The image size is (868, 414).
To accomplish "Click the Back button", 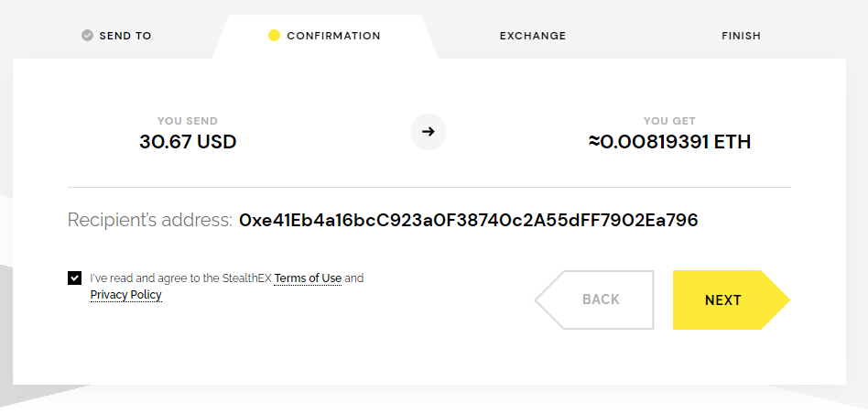I will pos(594,300).
